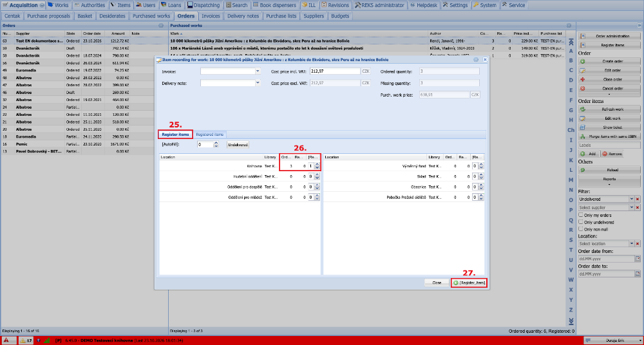This screenshot has width=644, height=345.
Task: Increase the AutoFill stepper value
Action: coord(216,143)
